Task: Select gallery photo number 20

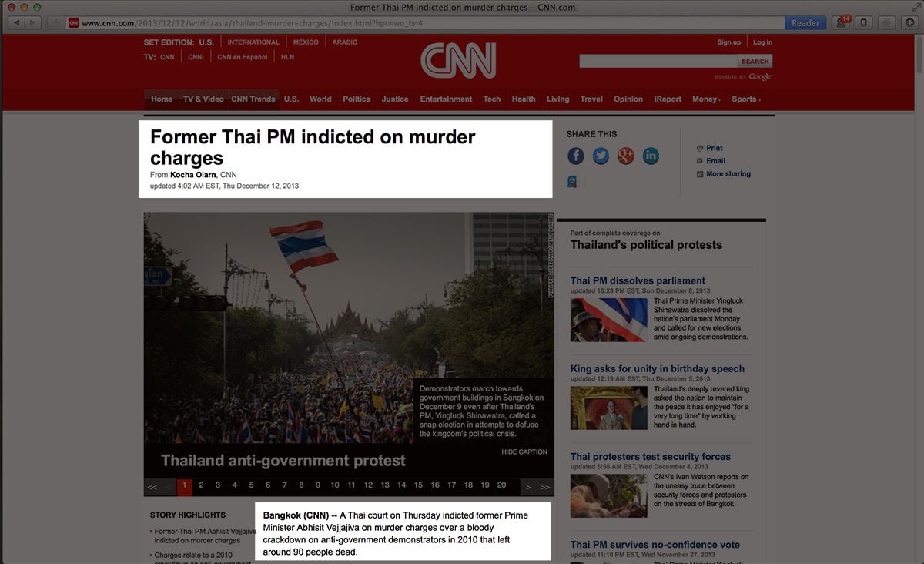Action: coord(502,486)
